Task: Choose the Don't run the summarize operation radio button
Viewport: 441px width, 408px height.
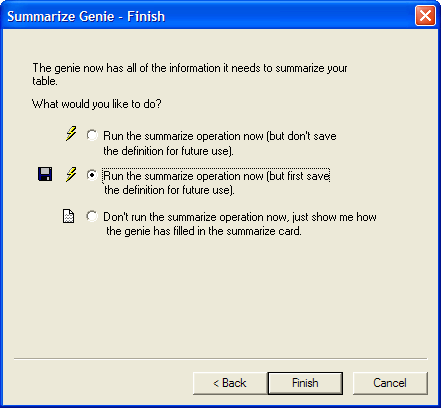Action: [92, 216]
